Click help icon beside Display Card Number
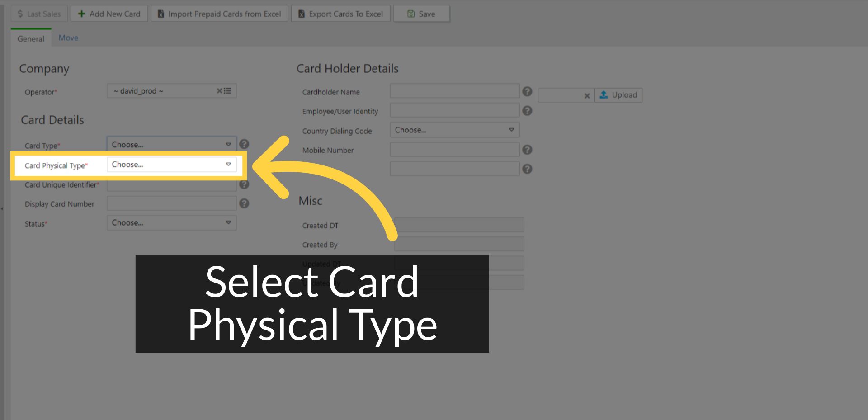Image resolution: width=868 pixels, height=420 pixels. tap(244, 203)
